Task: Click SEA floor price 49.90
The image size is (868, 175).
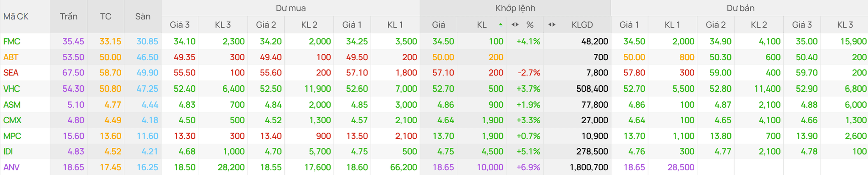Action: (x=147, y=73)
